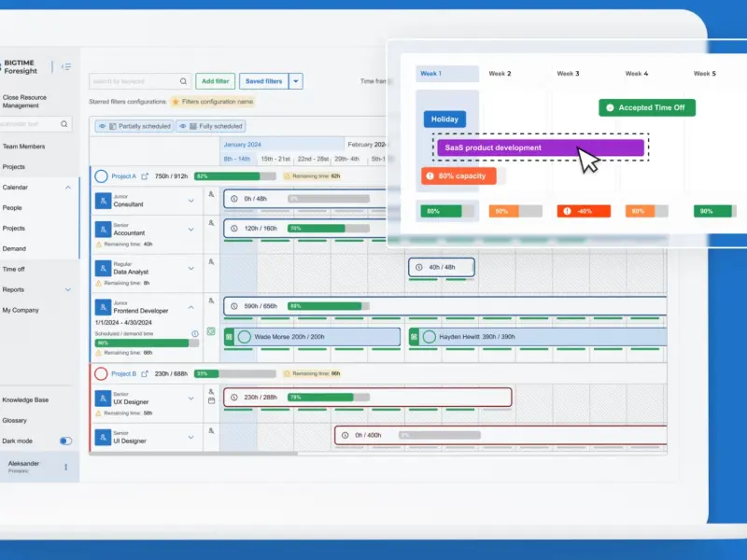
Task: Click the Add filter button
Action: pyautogui.click(x=216, y=81)
